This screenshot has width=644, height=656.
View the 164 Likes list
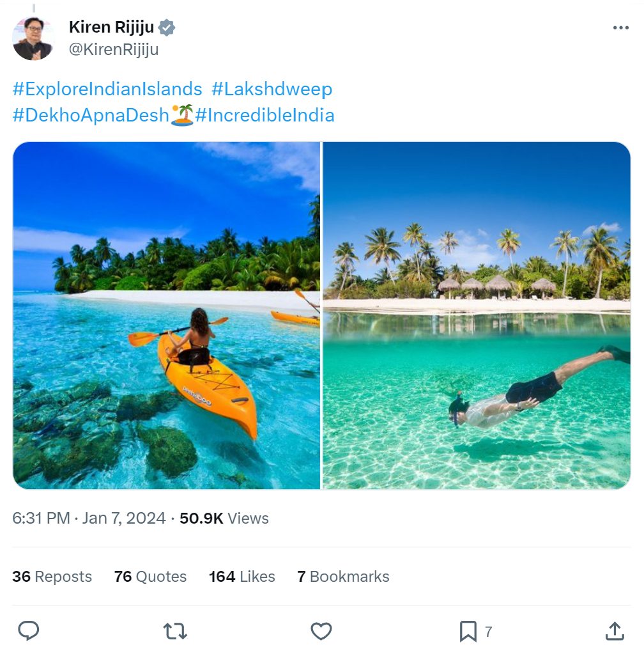(242, 577)
